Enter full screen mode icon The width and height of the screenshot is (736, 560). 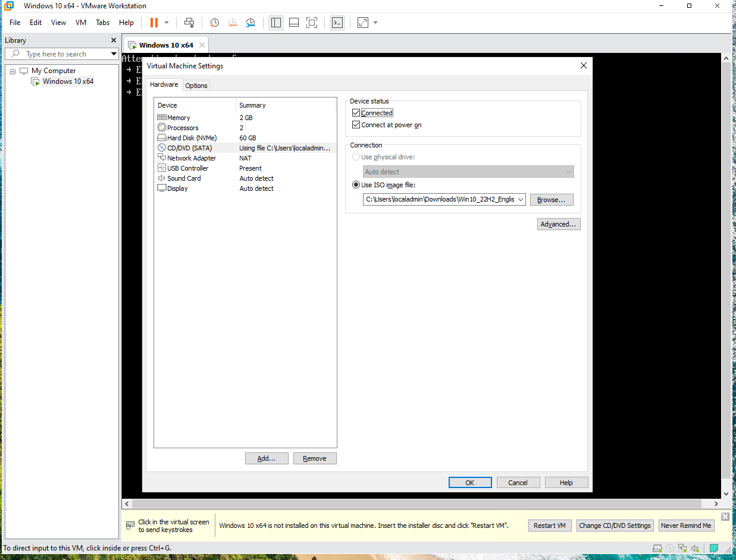click(312, 23)
